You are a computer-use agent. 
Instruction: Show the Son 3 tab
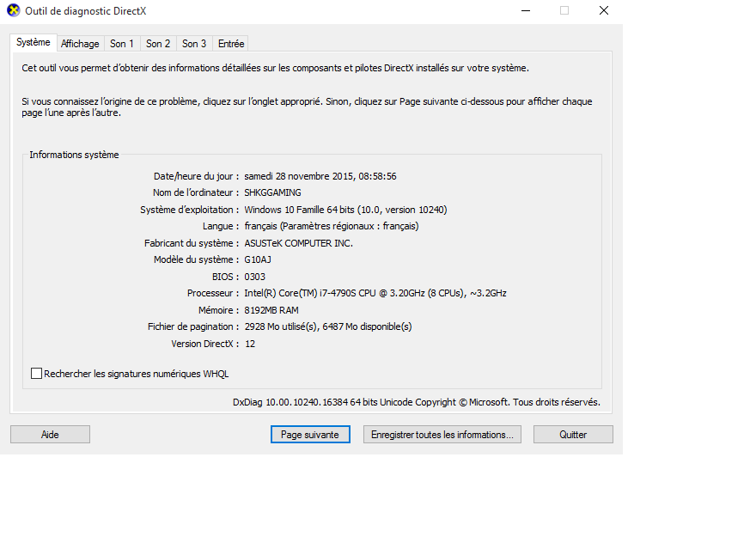point(194,44)
